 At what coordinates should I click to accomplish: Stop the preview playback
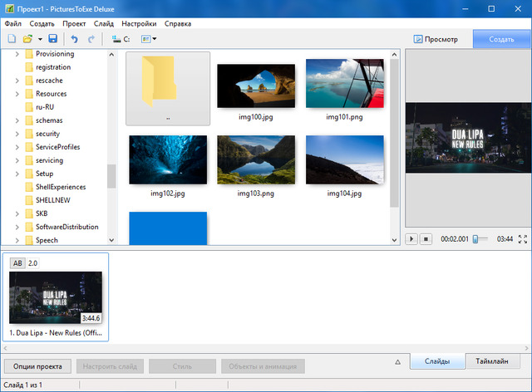point(426,239)
